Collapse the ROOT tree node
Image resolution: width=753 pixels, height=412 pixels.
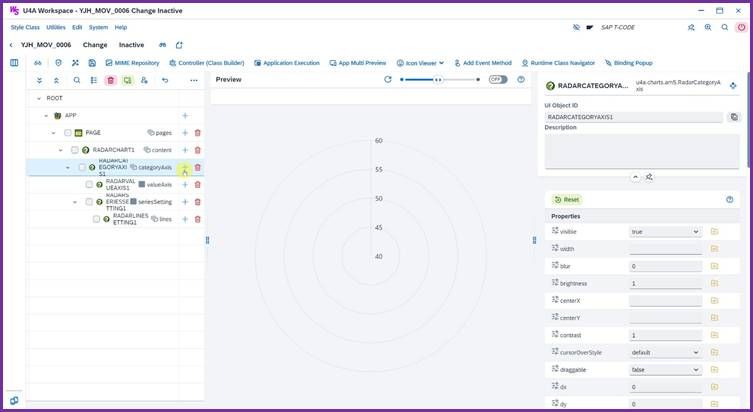pos(39,98)
